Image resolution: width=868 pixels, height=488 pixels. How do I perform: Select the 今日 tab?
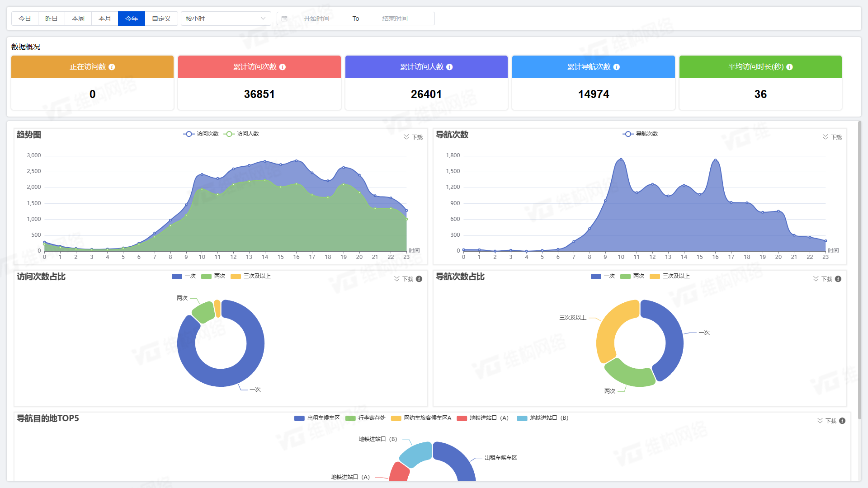pos(25,19)
